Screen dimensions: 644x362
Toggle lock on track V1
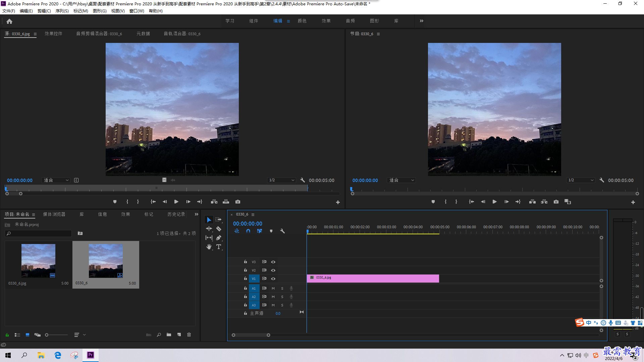tap(246, 279)
